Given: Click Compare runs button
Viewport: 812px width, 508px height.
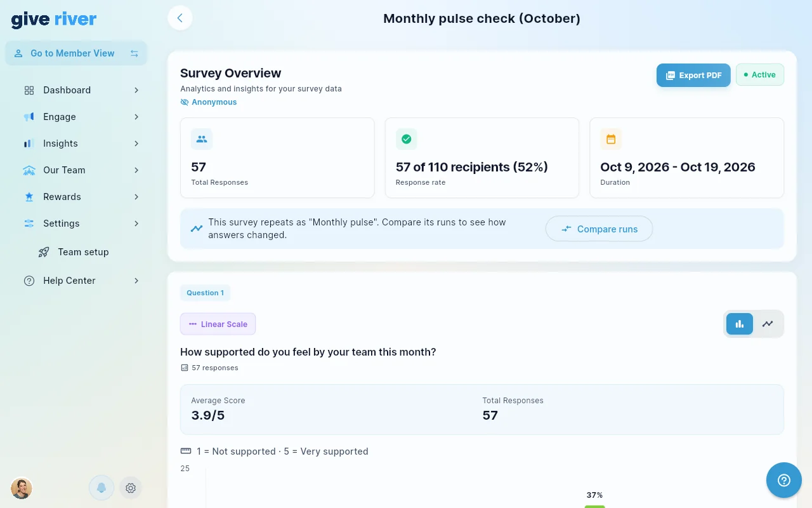Looking at the screenshot, I should coord(599,229).
